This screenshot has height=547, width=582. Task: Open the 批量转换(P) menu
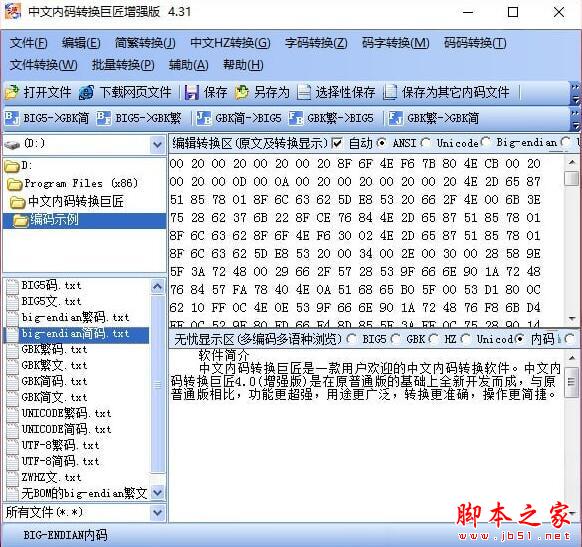click(123, 65)
